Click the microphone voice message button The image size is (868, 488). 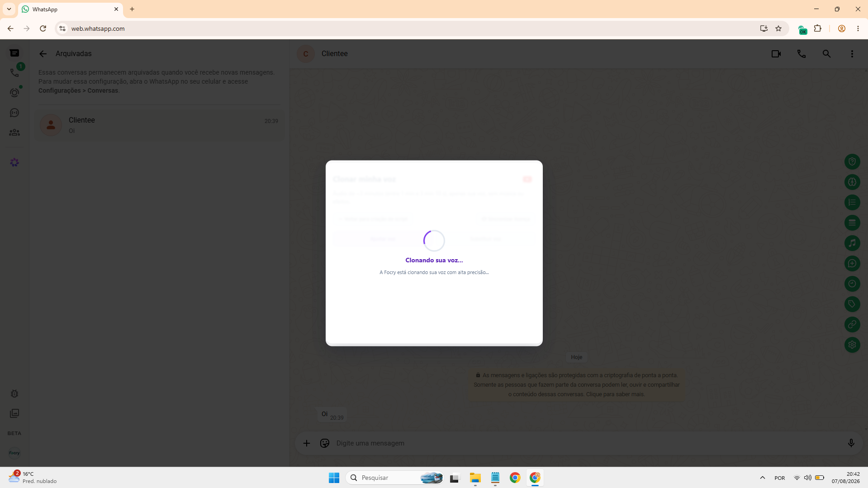click(x=851, y=443)
